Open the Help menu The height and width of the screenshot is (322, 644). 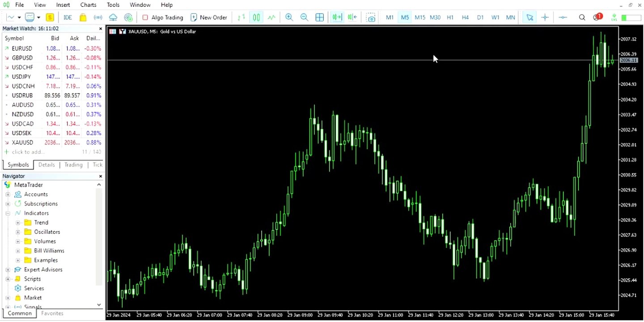click(167, 5)
